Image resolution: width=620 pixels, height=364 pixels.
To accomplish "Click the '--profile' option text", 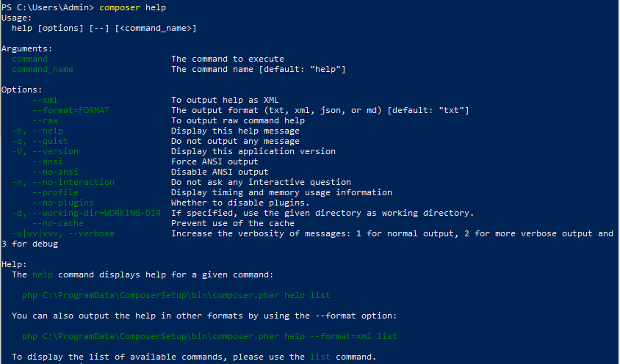I will [55, 192].
